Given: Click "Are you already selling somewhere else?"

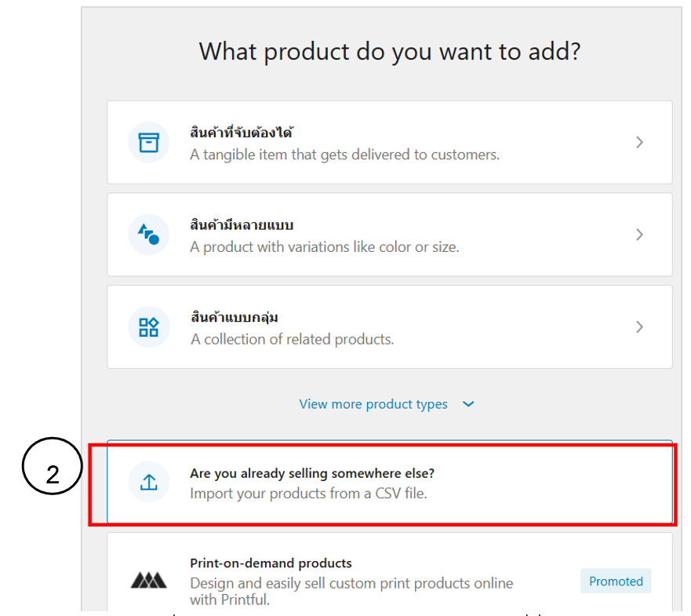Looking at the screenshot, I should tap(312, 473).
